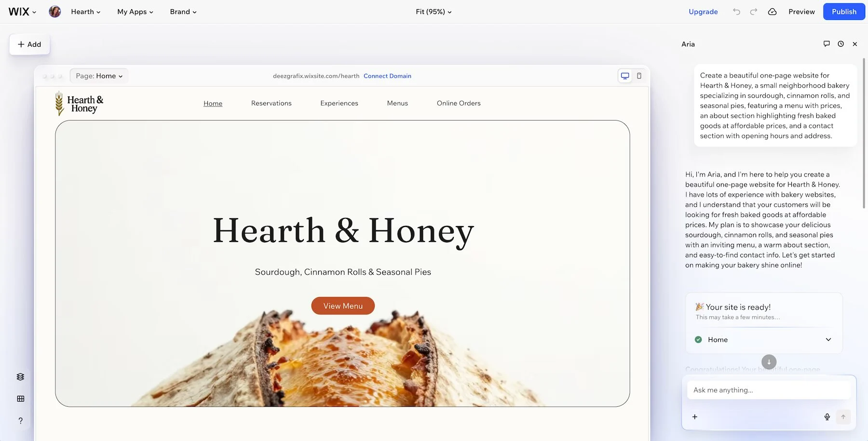Image resolution: width=868 pixels, height=441 pixels.
Task: Open the Layers icon in left sidebar
Action: tap(20, 376)
